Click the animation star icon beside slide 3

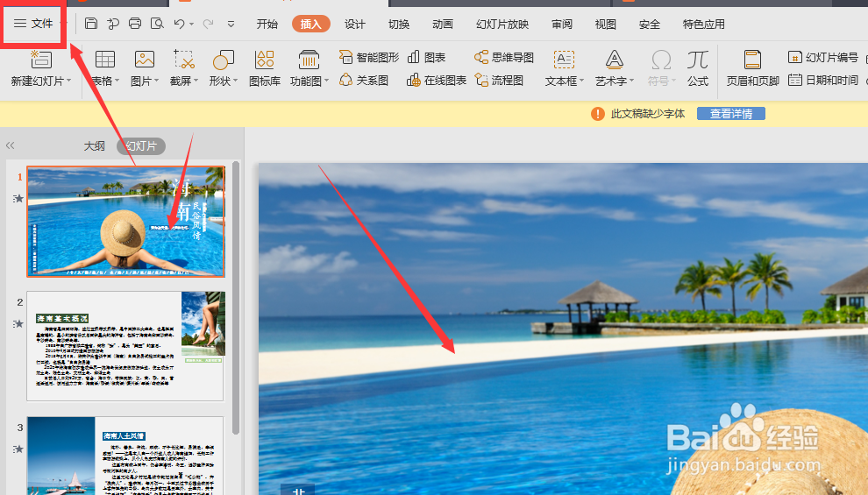coord(18,449)
